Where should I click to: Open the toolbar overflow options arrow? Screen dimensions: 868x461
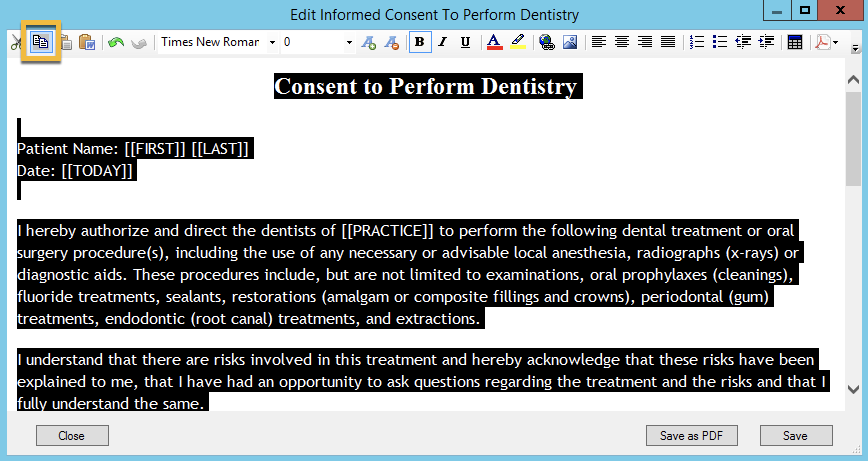(x=855, y=48)
